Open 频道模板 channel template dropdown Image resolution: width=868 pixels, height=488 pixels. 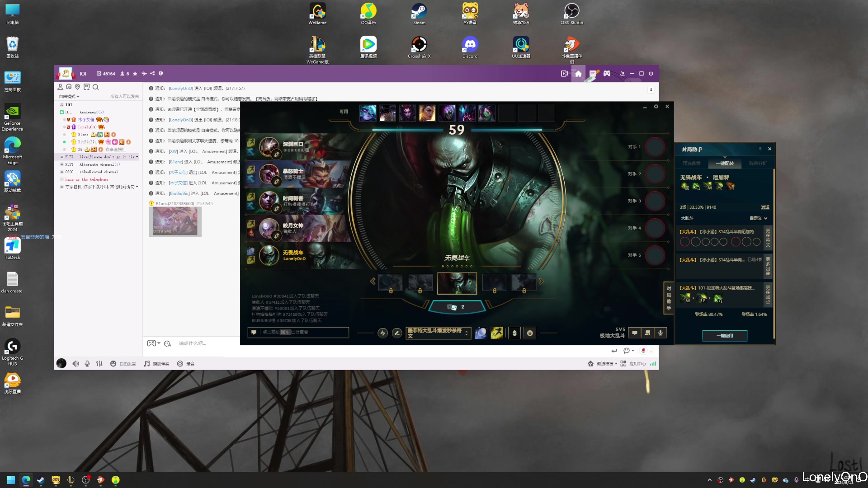603,364
